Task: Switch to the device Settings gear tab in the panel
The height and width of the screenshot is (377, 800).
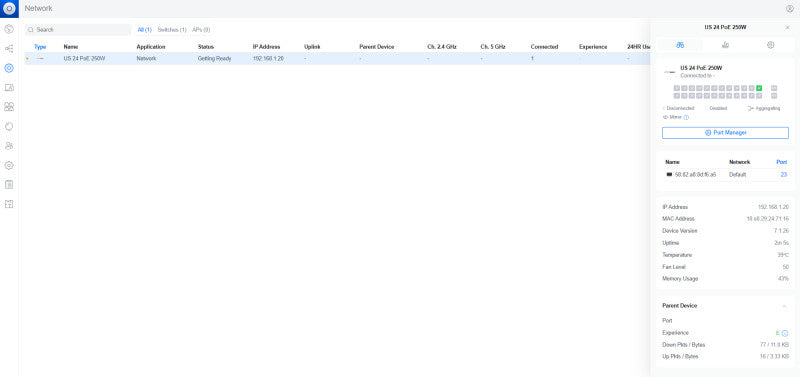Action: tap(770, 45)
